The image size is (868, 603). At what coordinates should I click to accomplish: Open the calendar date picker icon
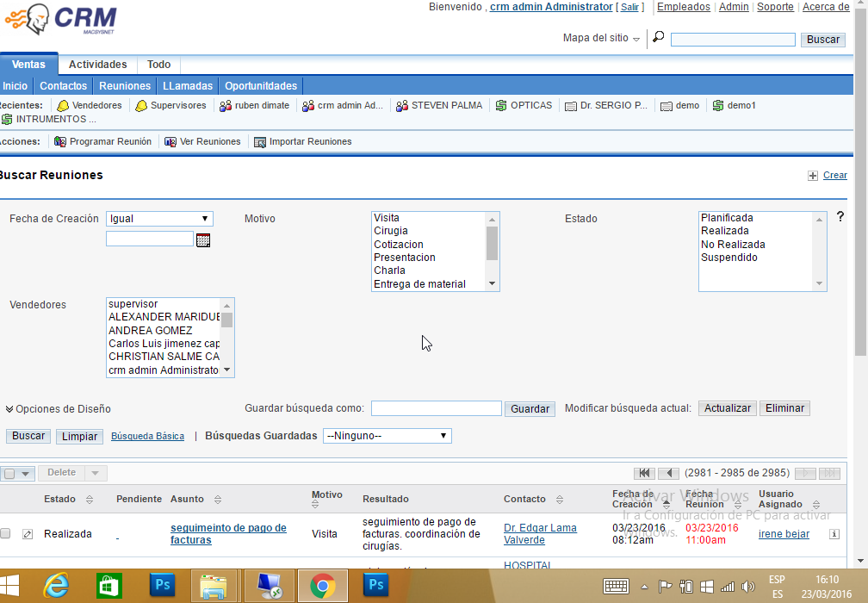203,240
